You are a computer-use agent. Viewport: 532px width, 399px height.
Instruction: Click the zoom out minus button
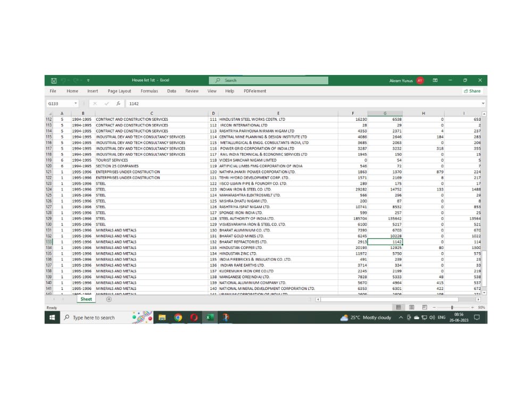coord(434,307)
